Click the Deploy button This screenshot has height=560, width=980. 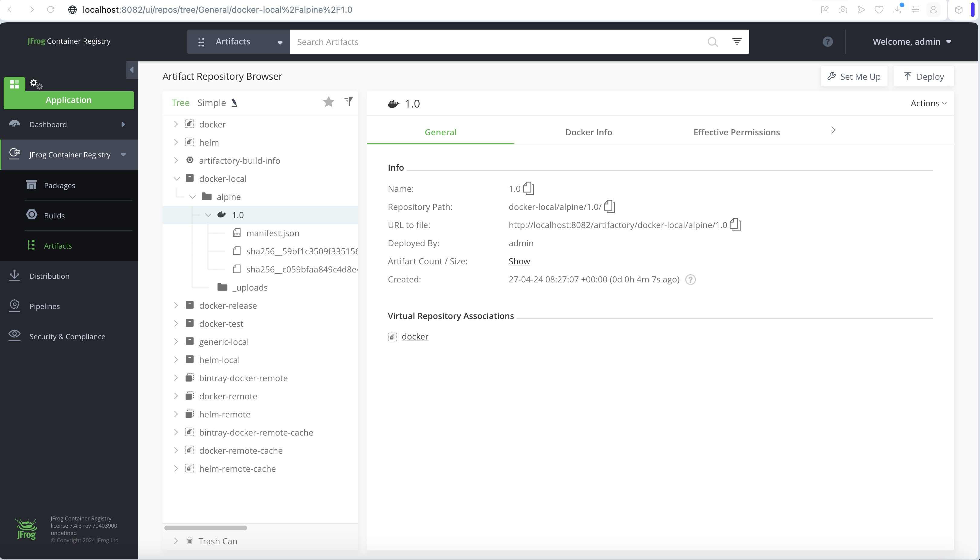pos(924,76)
